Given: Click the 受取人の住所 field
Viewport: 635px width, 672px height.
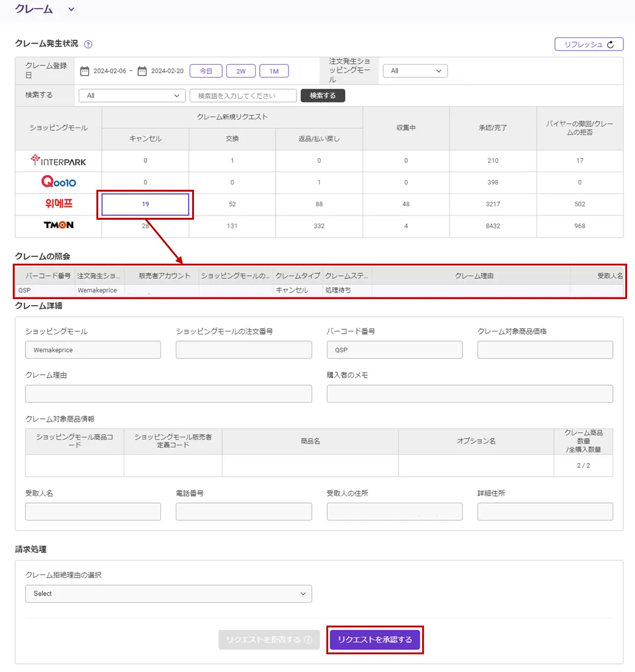Looking at the screenshot, I should pos(395,511).
